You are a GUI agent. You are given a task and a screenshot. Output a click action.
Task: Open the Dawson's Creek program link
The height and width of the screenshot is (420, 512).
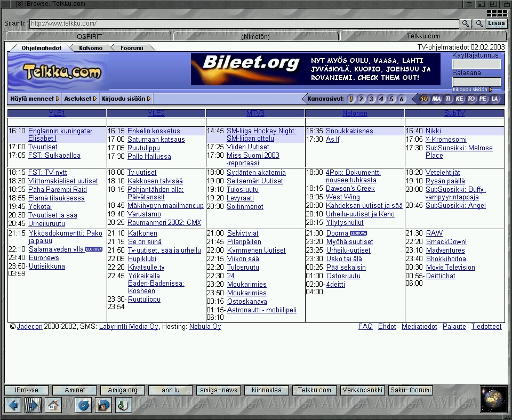point(350,188)
